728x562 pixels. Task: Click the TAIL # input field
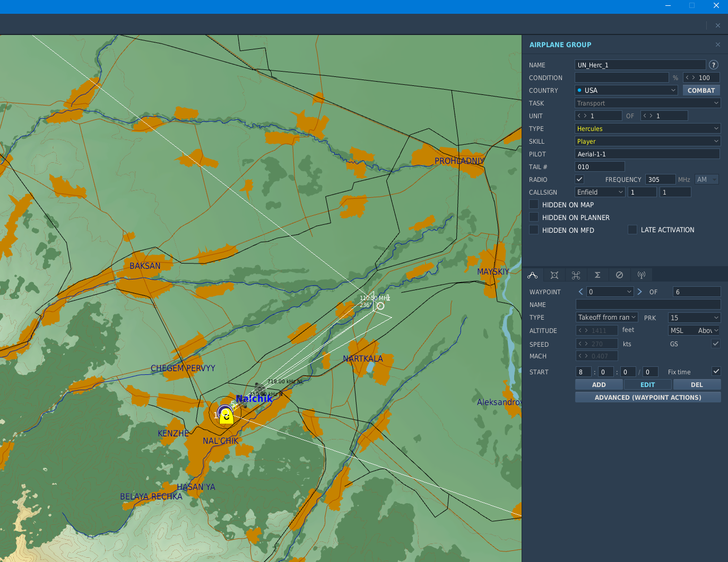click(x=600, y=166)
